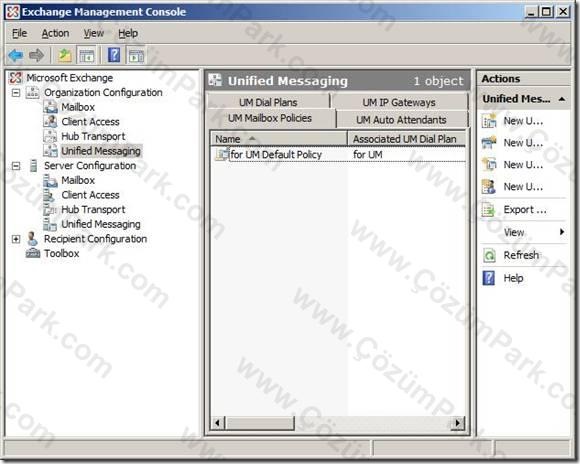Click the green Refresh action icon
The image size is (580, 464).
click(489, 255)
